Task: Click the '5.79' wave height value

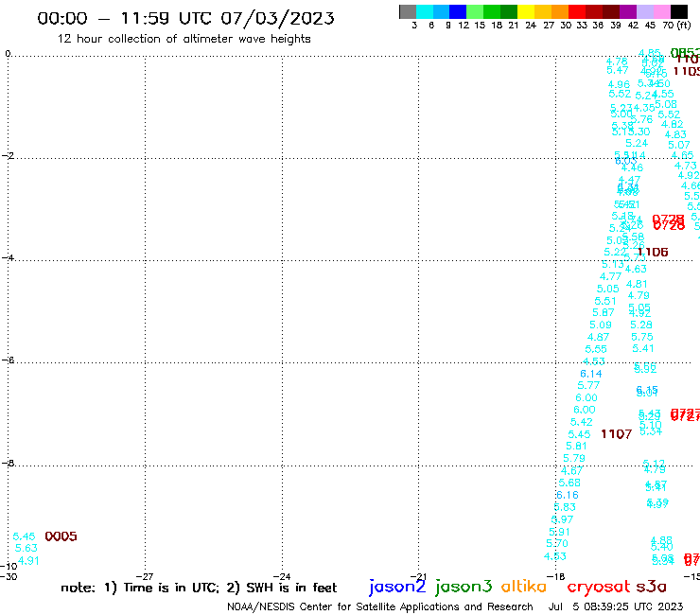Action: [574, 458]
